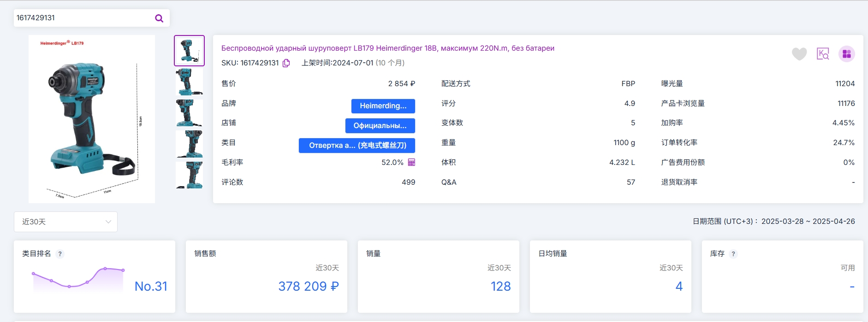Click the daily sales value 4
868x322 pixels.
click(x=679, y=287)
